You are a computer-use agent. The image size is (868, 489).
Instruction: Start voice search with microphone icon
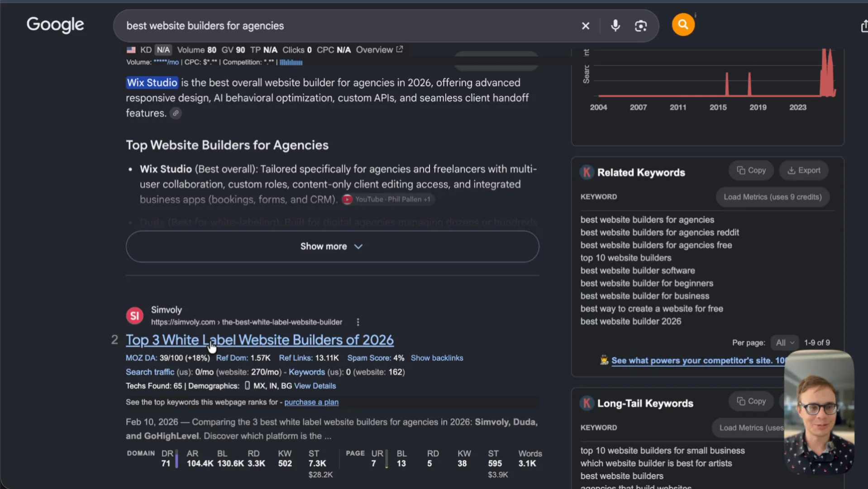[615, 26]
